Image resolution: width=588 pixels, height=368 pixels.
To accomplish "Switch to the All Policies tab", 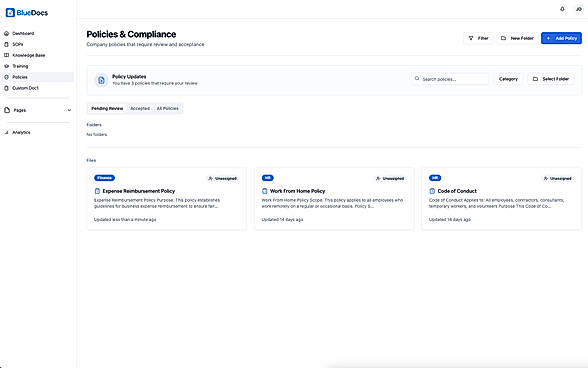I will coord(167,108).
